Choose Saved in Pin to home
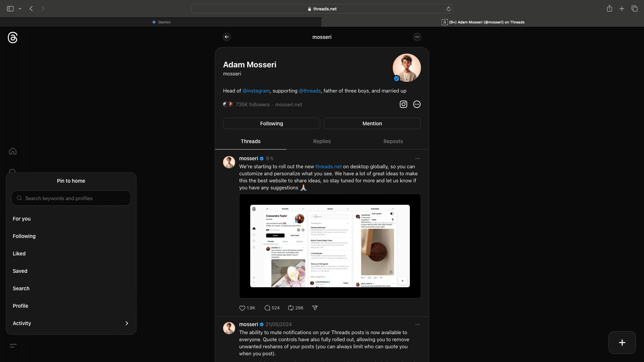The image size is (644, 362). 71,271
